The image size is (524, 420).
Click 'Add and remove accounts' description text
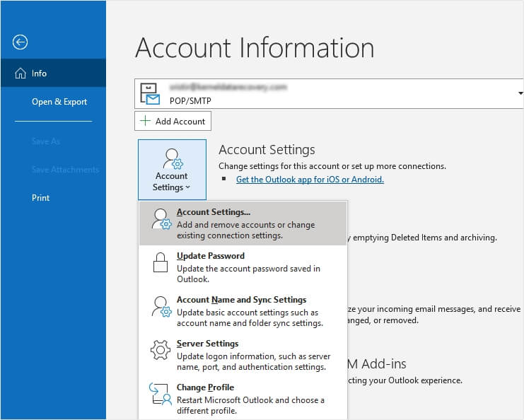(245, 230)
